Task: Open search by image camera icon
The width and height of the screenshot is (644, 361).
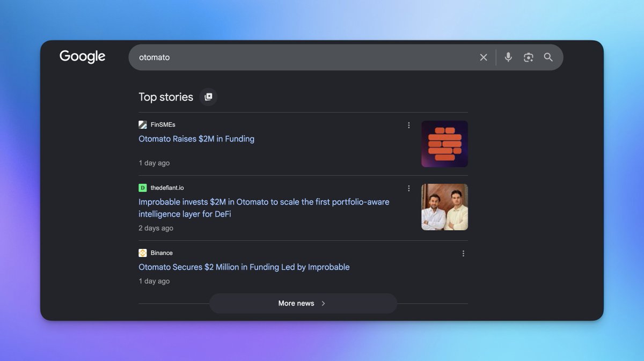Action: point(529,57)
